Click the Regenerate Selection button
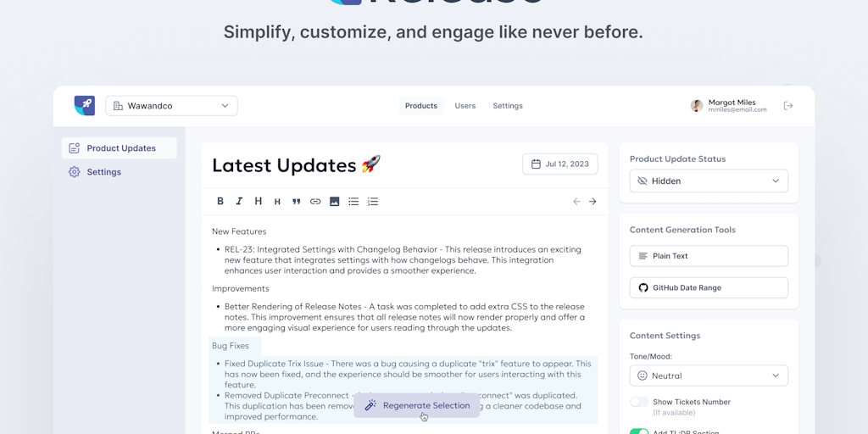This screenshot has width=868, height=434. click(x=416, y=405)
